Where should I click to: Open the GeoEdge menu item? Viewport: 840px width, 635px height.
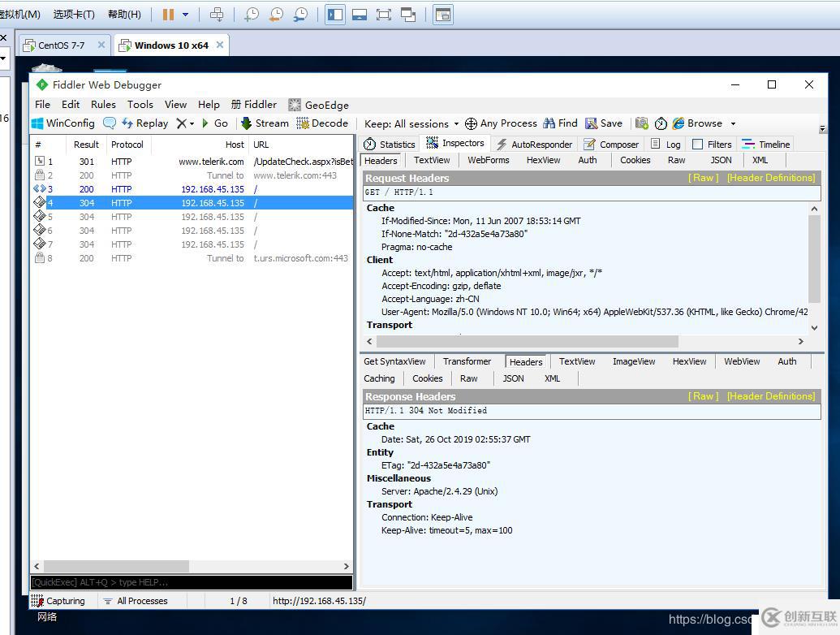tap(318, 105)
